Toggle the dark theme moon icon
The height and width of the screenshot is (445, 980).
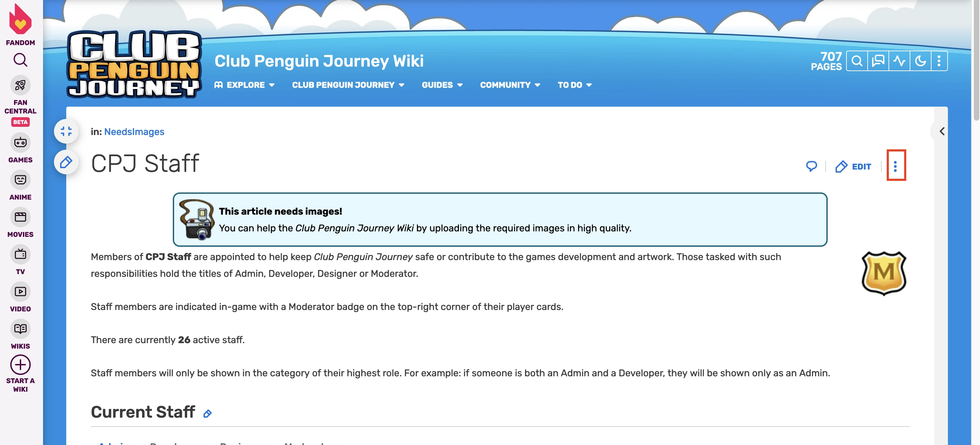[920, 61]
